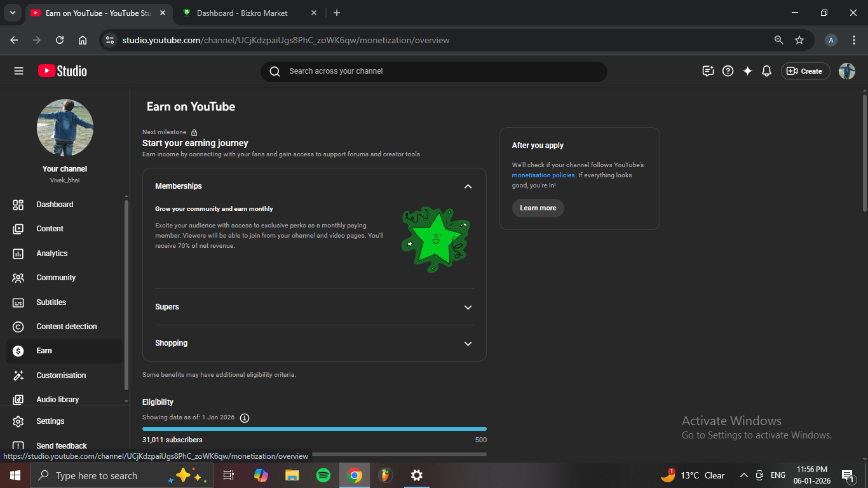Open the notifications bell

(766, 71)
